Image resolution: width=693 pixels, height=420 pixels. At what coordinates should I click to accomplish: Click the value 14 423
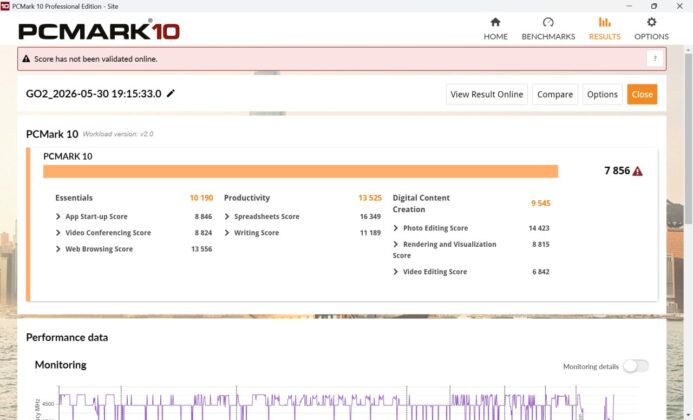coord(539,228)
